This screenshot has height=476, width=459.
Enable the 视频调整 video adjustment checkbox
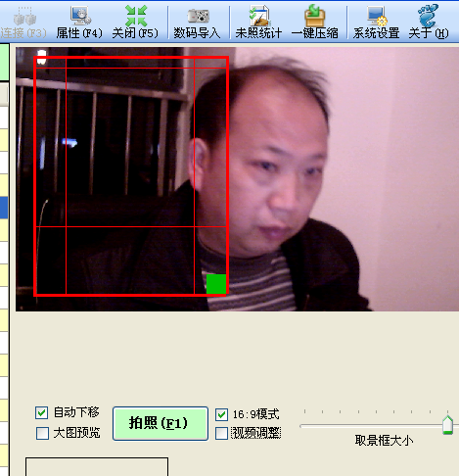pos(221,433)
